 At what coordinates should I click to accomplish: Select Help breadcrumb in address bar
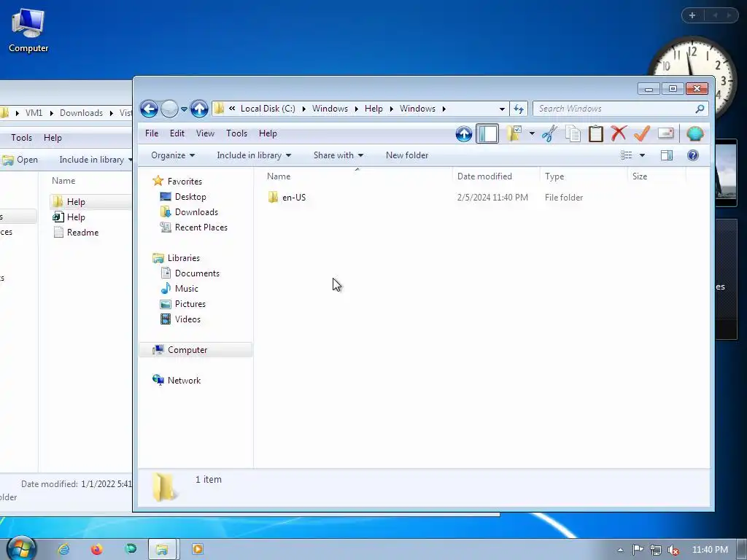pos(373,109)
